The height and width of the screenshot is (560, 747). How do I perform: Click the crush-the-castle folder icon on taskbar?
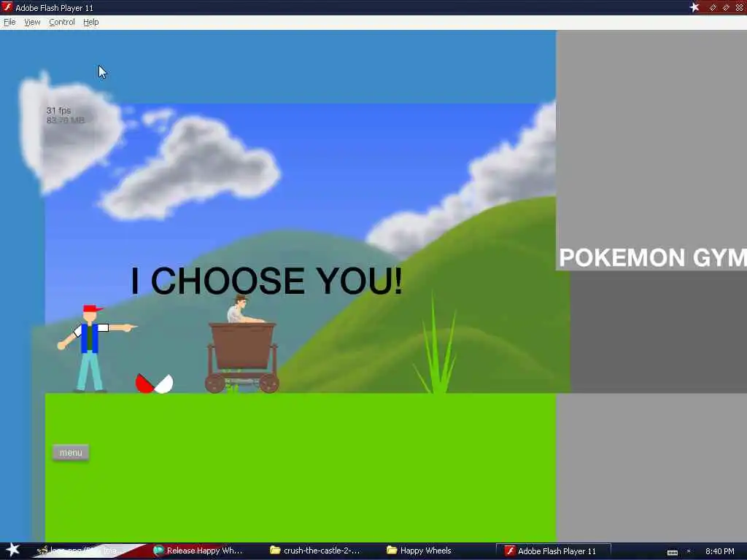pos(275,550)
